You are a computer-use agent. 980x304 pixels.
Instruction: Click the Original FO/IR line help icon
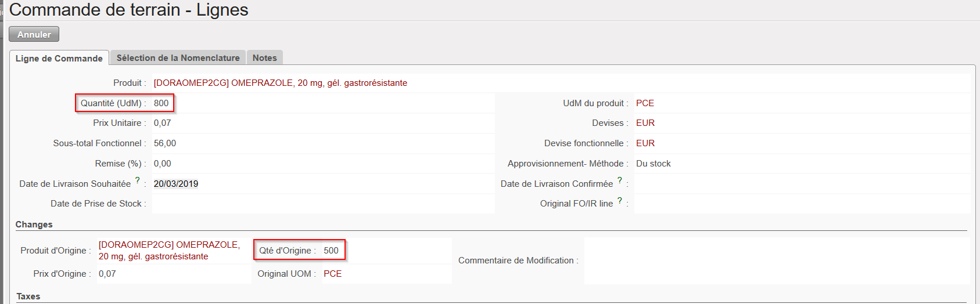pos(620,200)
